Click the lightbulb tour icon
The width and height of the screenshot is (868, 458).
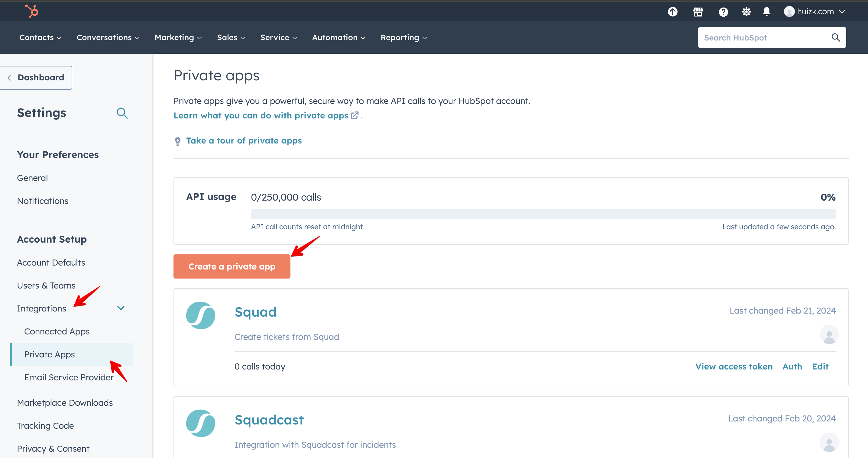178,141
